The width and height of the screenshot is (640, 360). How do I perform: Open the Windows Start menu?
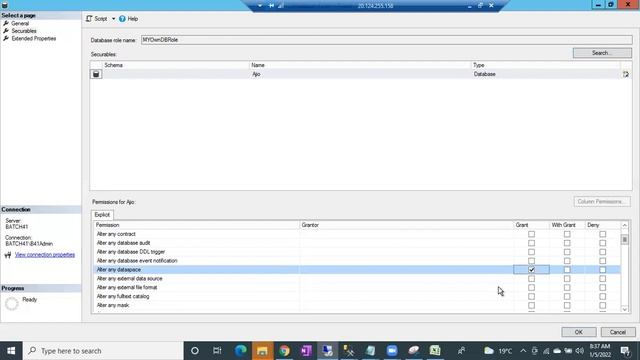(x=11, y=351)
